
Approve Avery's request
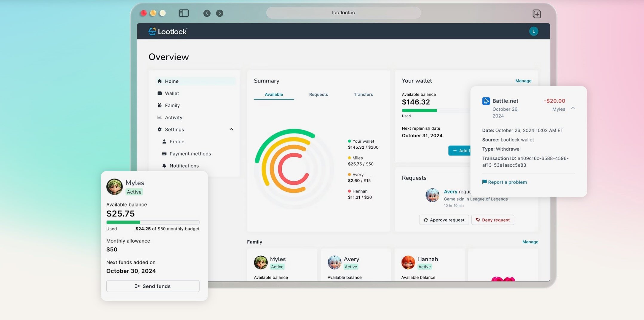[444, 220]
